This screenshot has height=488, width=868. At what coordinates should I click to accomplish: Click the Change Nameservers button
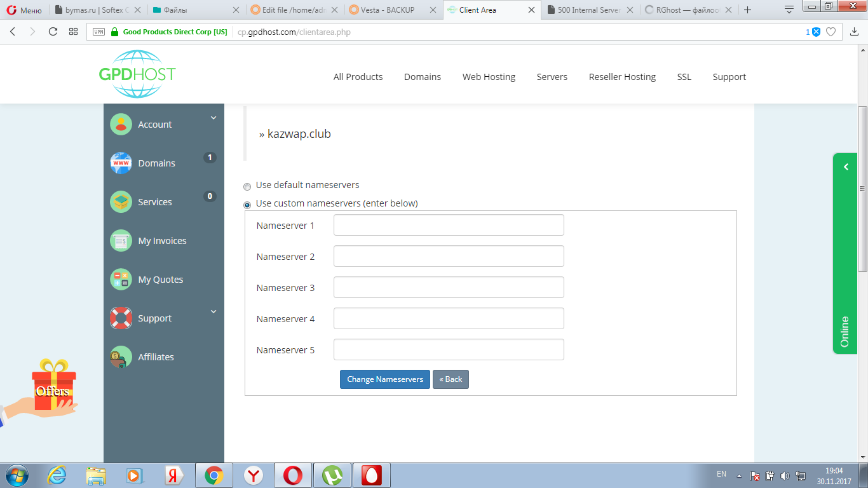coord(384,379)
